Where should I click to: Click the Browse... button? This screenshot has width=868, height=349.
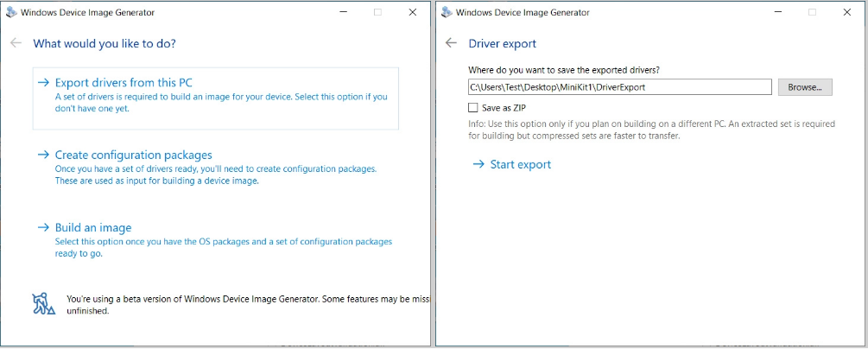805,87
